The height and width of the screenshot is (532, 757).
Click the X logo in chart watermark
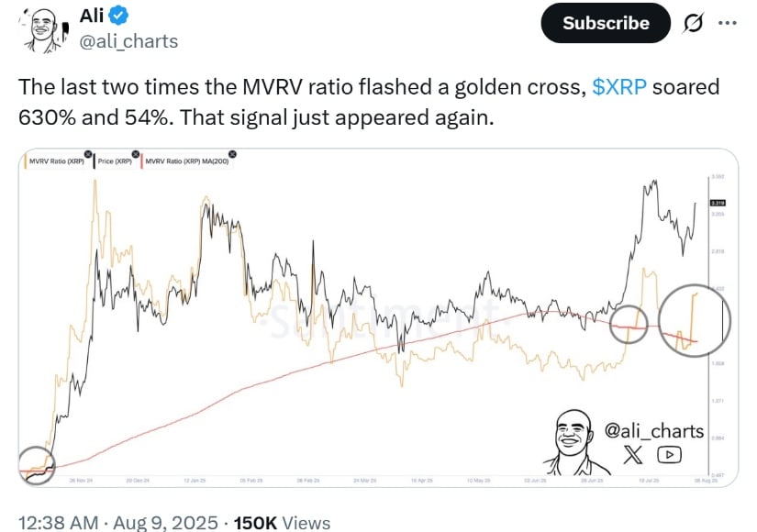pos(632,454)
